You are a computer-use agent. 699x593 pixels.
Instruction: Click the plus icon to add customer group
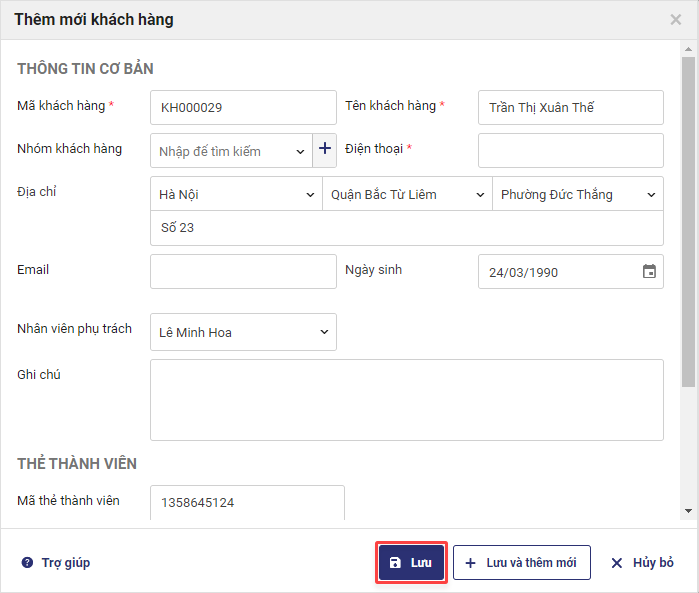pos(325,150)
